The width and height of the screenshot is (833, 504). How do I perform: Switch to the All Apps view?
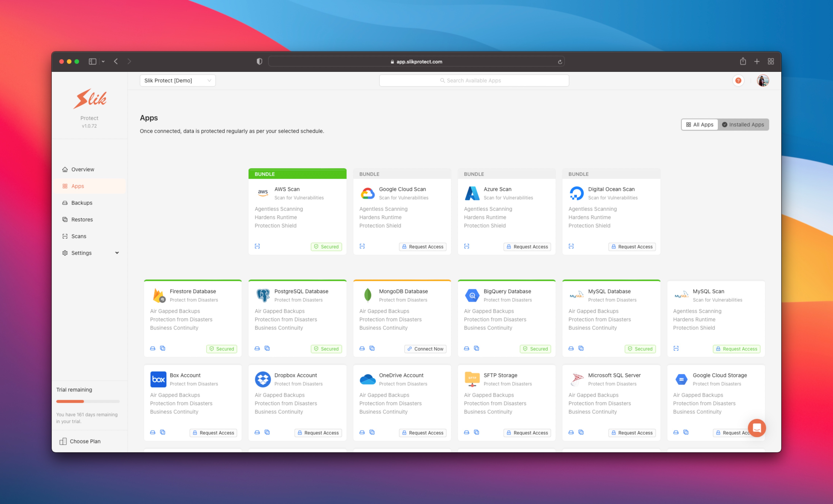point(699,124)
